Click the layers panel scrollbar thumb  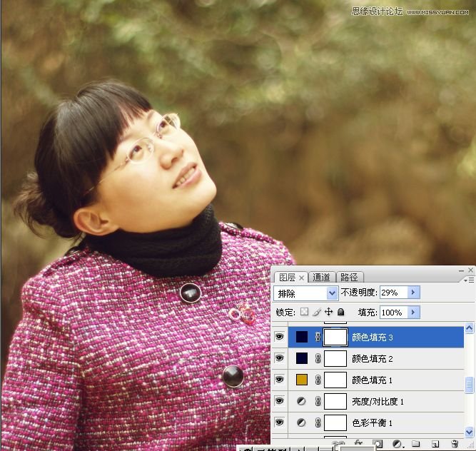(x=469, y=385)
